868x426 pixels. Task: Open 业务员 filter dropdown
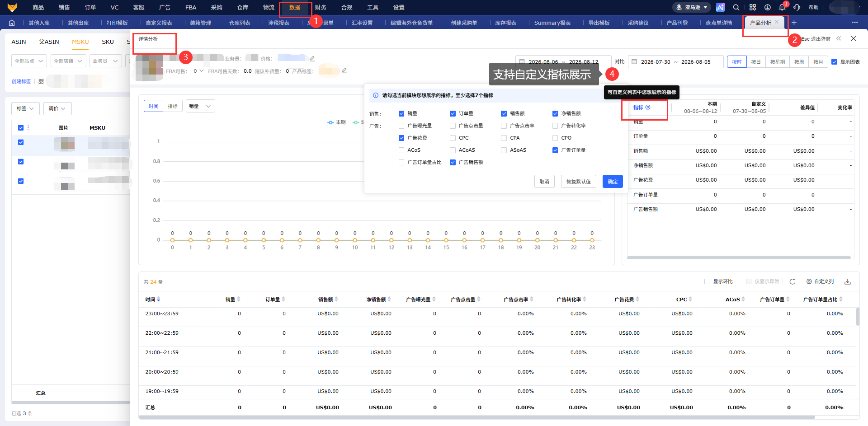pyautogui.click(x=105, y=61)
